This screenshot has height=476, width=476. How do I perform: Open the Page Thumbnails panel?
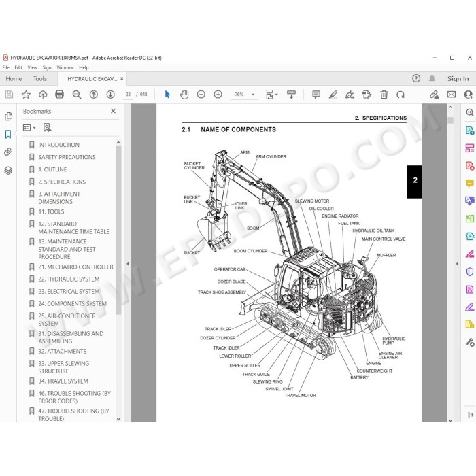coord(8,116)
